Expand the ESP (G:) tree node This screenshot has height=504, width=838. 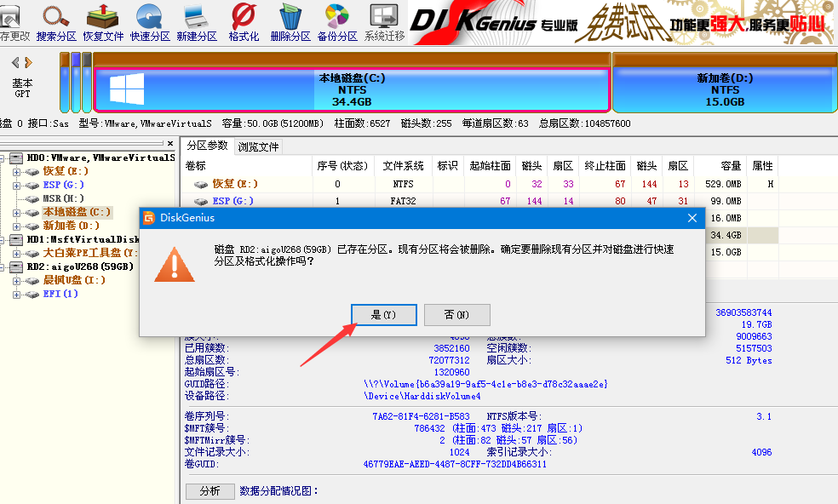[x=16, y=186]
